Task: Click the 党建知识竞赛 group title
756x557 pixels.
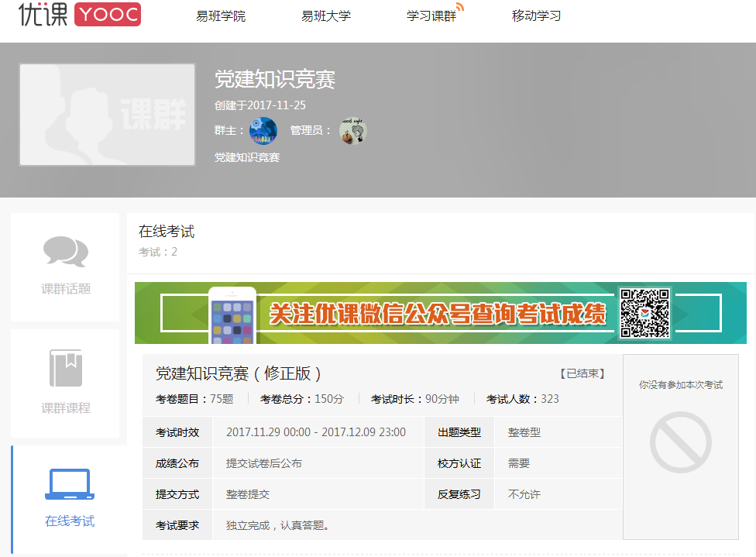Action: (275, 79)
